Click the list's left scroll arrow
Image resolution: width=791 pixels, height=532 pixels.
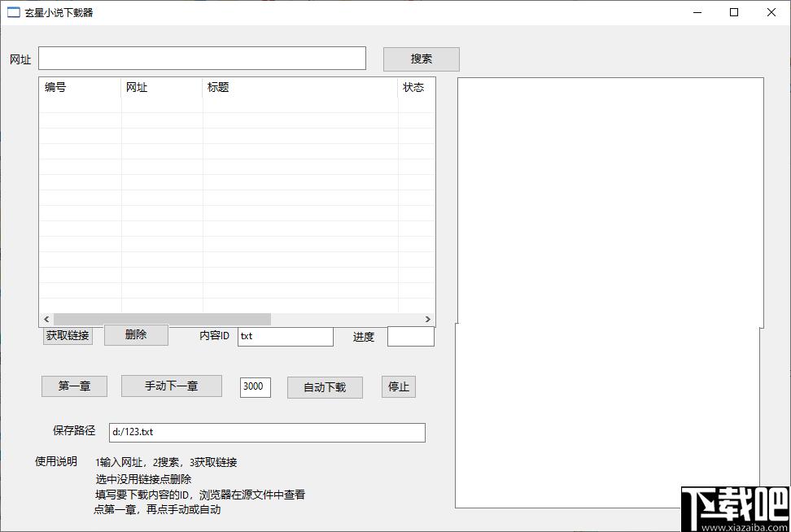click(x=46, y=319)
